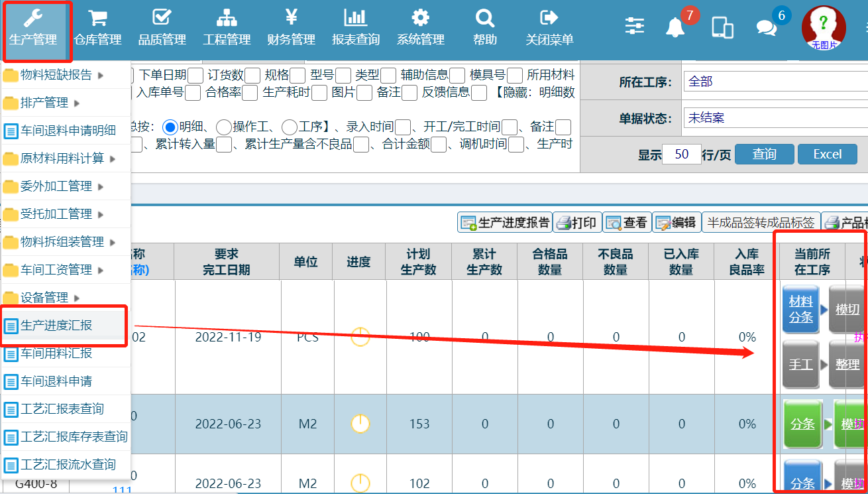
Task: Click the 财务管理 yen icon
Action: pyautogui.click(x=291, y=18)
